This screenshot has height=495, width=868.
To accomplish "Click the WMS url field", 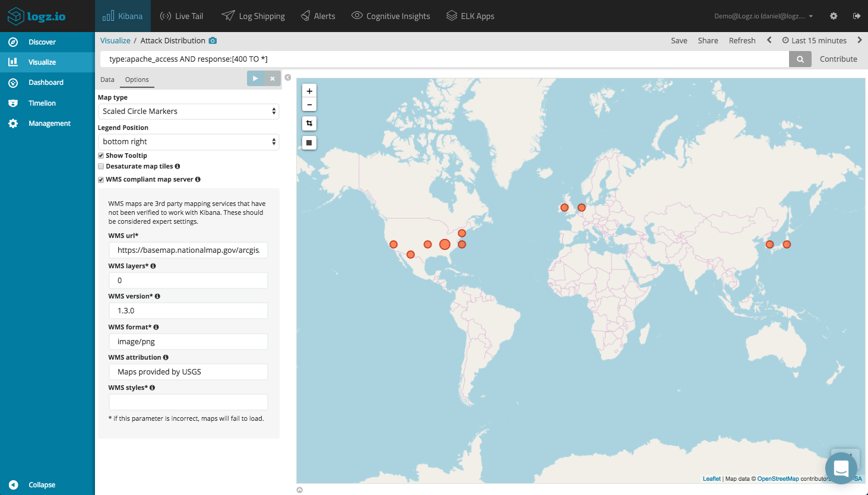I will (188, 250).
